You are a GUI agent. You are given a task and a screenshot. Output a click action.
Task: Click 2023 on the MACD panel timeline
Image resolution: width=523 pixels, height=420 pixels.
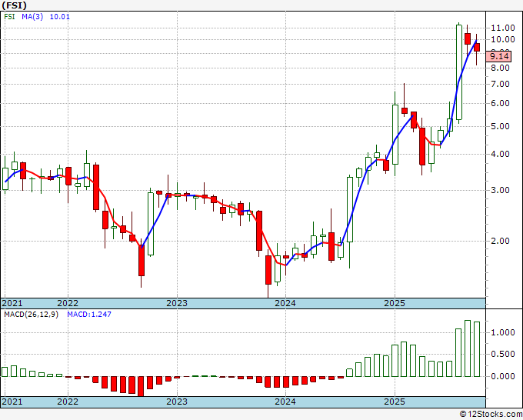tap(177, 402)
